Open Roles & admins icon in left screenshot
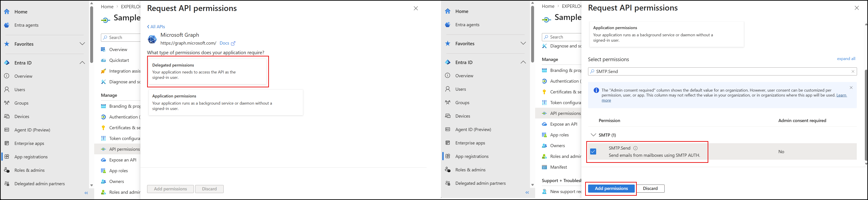Screen dimensions: 868x200 (7, 170)
